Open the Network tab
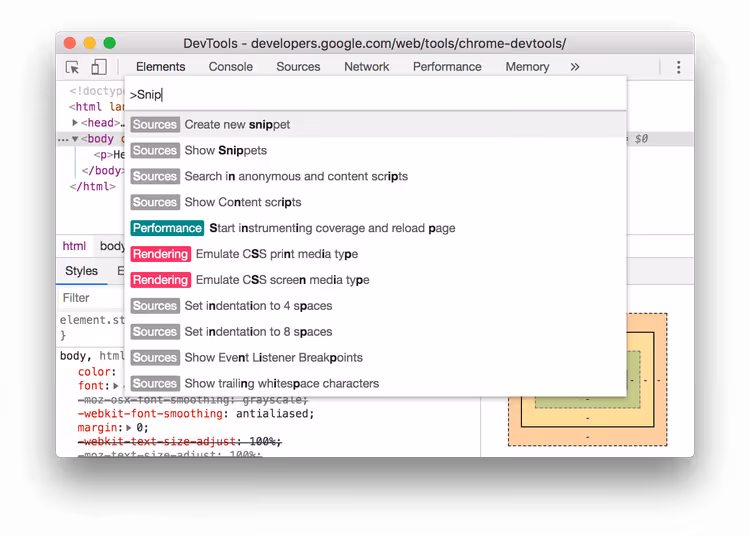The height and width of the screenshot is (537, 750). coord(366,67)
